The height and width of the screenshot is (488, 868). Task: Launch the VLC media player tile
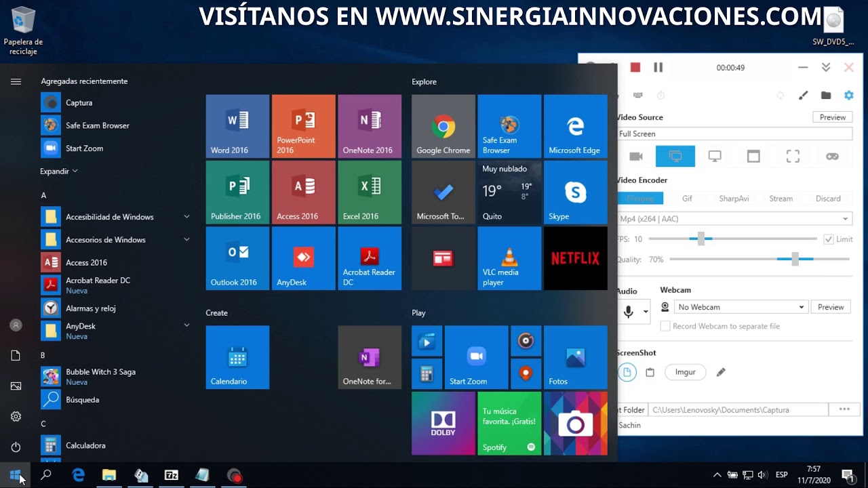[509, 258]
